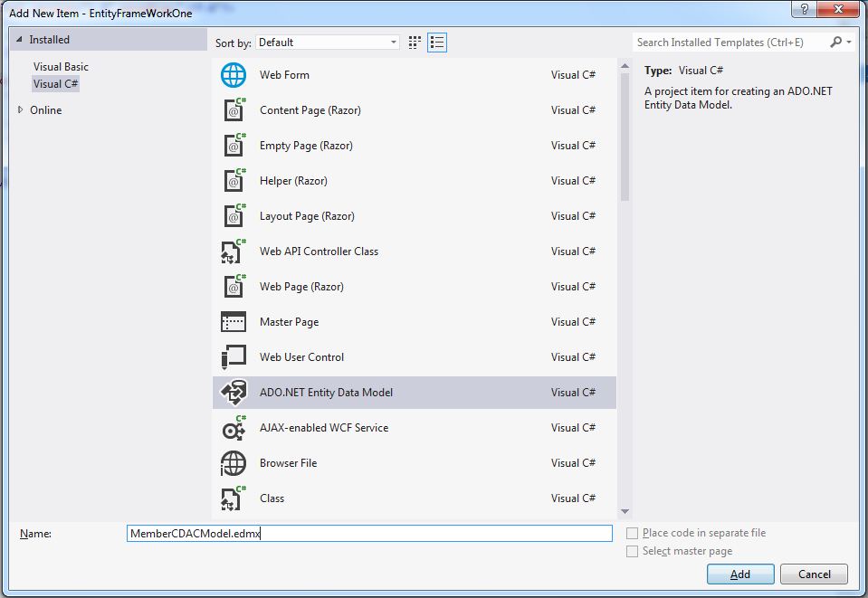Screen dimensions: 868x598
Task: Select Master Page template name
Action: pos(289,322)
